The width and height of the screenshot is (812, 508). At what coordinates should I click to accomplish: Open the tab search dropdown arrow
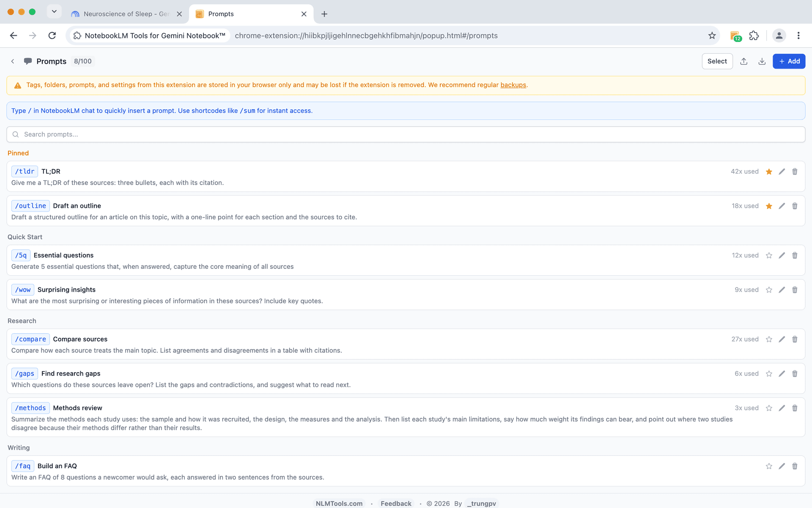click(54, 11)
